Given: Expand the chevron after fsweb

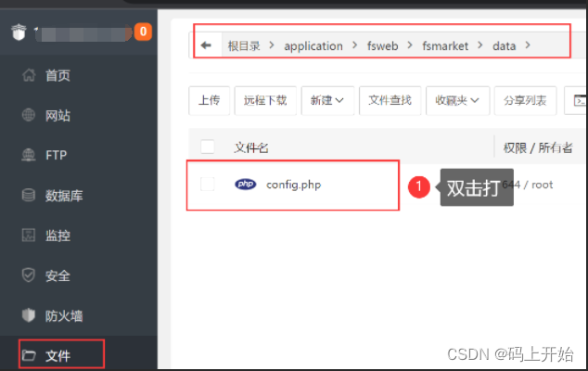Looking at the screenshot, I should [x=410, y=45].
